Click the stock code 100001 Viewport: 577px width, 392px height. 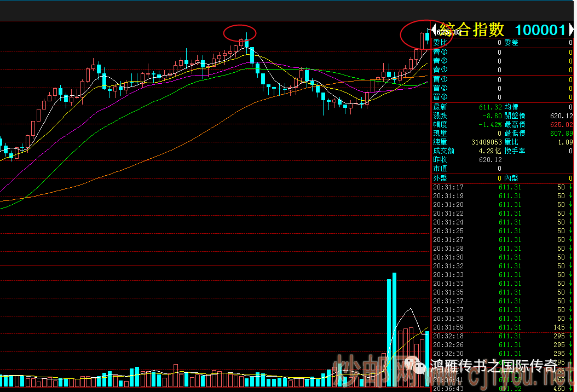tap(540, 30)
